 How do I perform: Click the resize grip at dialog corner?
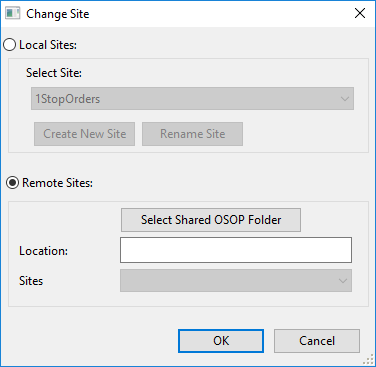(x=368, y=359)
